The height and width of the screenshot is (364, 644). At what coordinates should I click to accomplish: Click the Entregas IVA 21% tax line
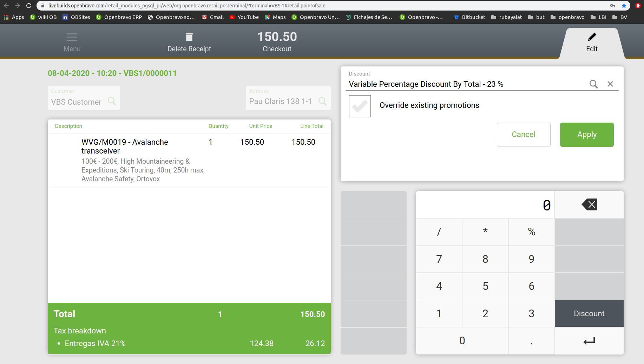(x=189, y=343)
